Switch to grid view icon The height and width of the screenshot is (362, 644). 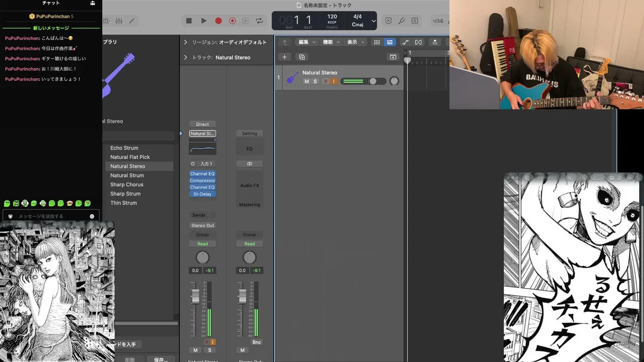coord(377,42)
